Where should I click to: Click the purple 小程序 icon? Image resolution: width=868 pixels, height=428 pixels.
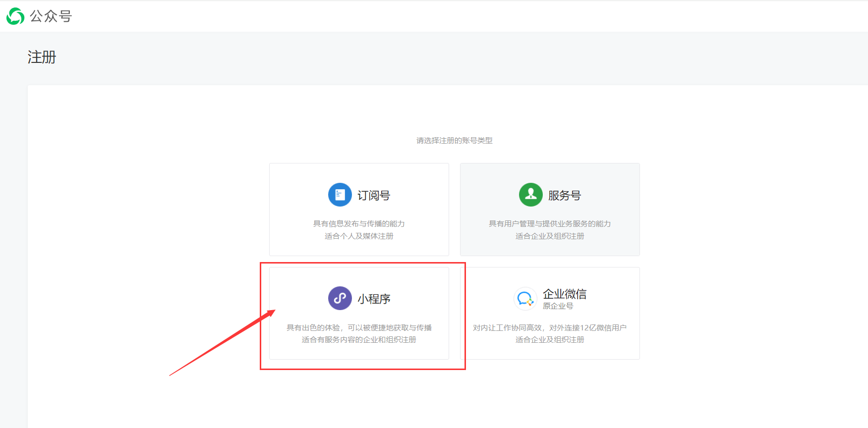(x=340, y=298)
